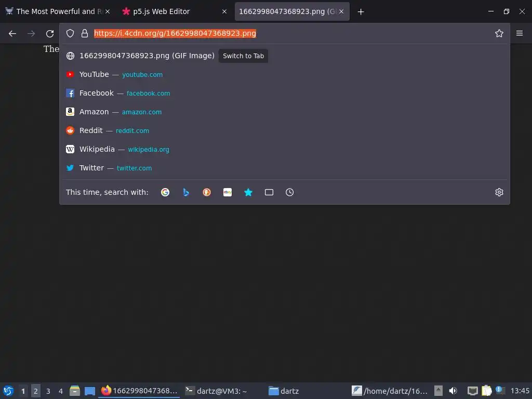532x399 pixels.
Task: Select the Facebook suggestion
Action: click(x=285, y=93)
